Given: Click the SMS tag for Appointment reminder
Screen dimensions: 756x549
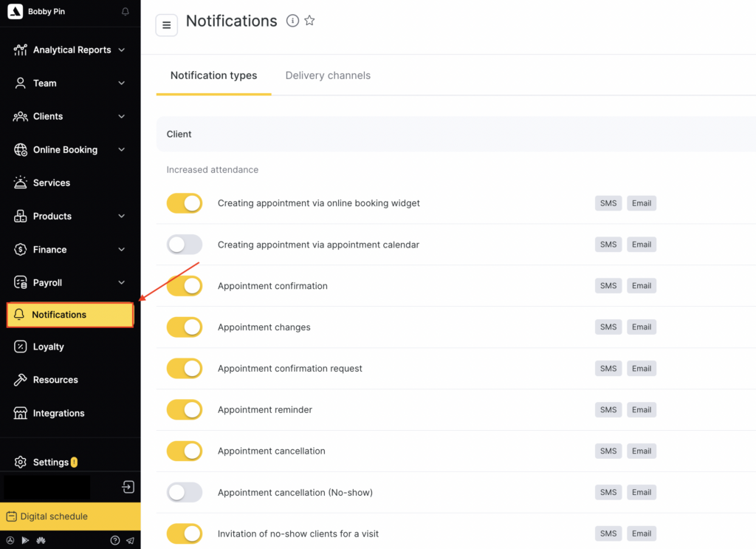Looking at the screenshot, I should click(x=608, y=410).
